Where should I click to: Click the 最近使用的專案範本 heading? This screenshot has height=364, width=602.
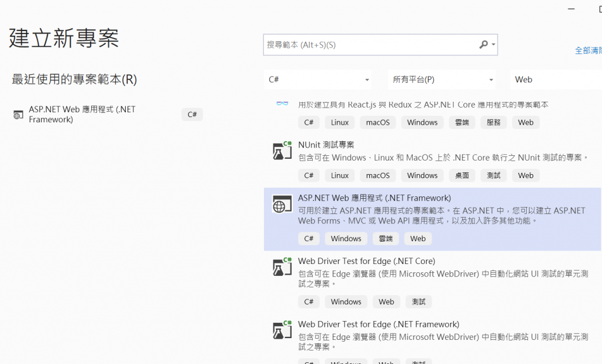point(74,79)
